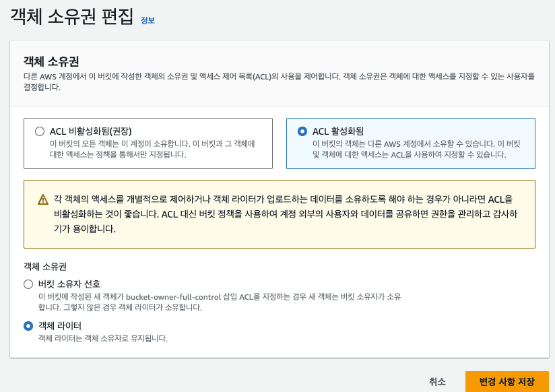Click the 객체 소유권 편집 page heading
The height and width of the screenshot is (392, 555).
click(x=72, y=17)
